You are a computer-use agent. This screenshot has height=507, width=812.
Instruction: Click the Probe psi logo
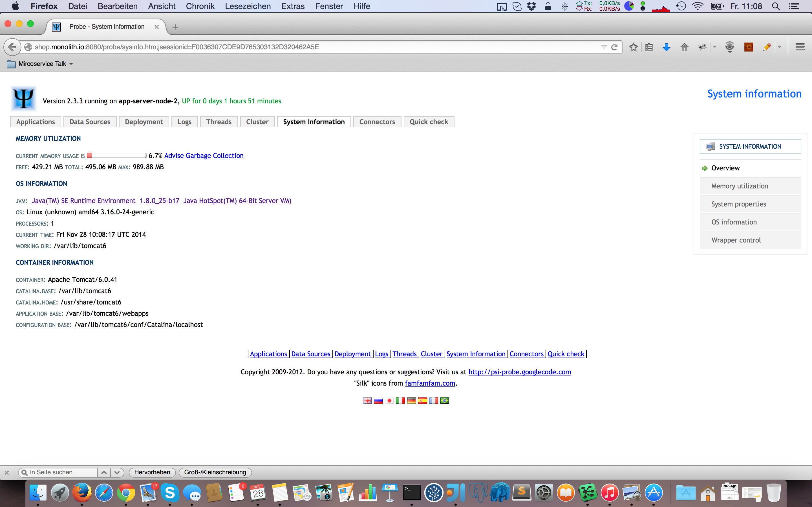pyautogui.click(x=23, y=99)
